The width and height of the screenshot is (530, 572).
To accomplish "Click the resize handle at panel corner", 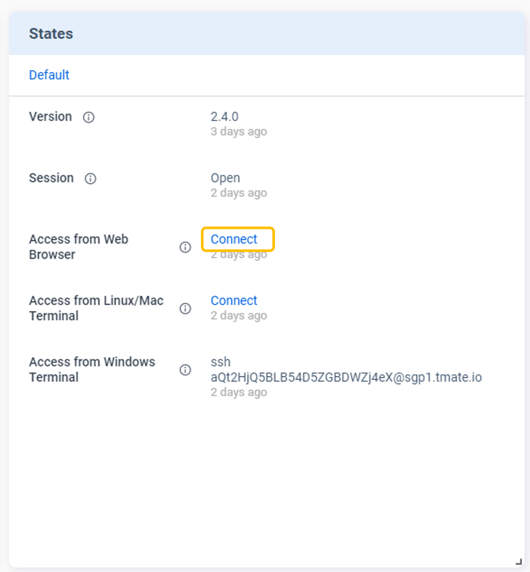I will pyautogui.click(x=518, y=562).
